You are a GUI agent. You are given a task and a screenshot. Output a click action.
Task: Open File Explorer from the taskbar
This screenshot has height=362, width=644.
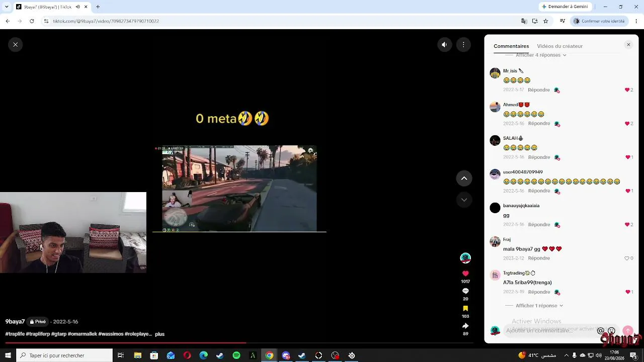tap(137, 355)
